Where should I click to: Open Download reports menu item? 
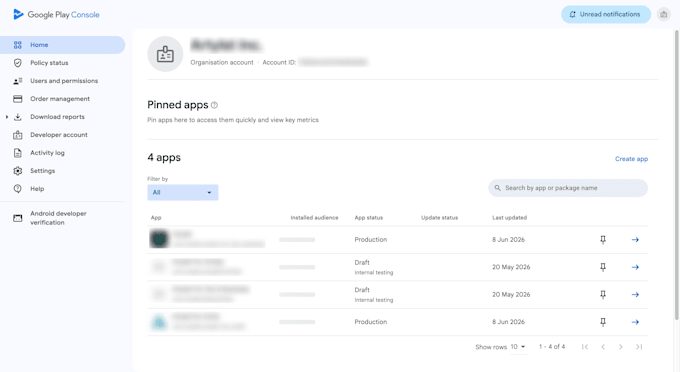tap(57, 117)
